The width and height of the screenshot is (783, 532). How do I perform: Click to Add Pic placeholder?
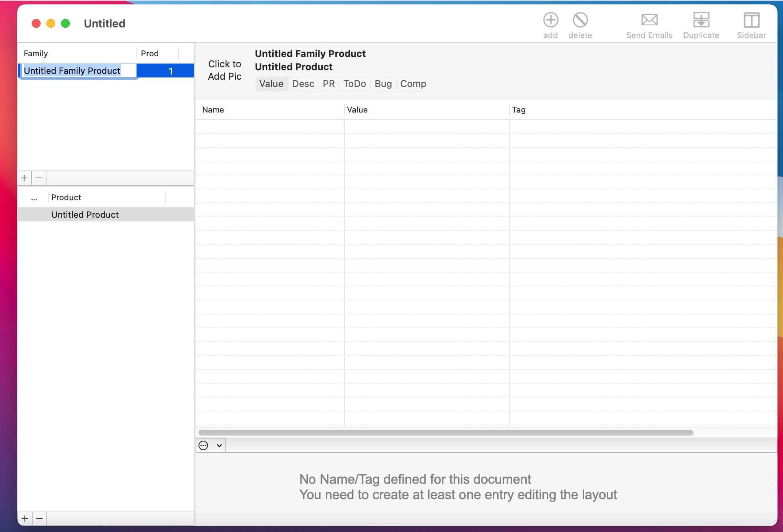click(224, 70)
